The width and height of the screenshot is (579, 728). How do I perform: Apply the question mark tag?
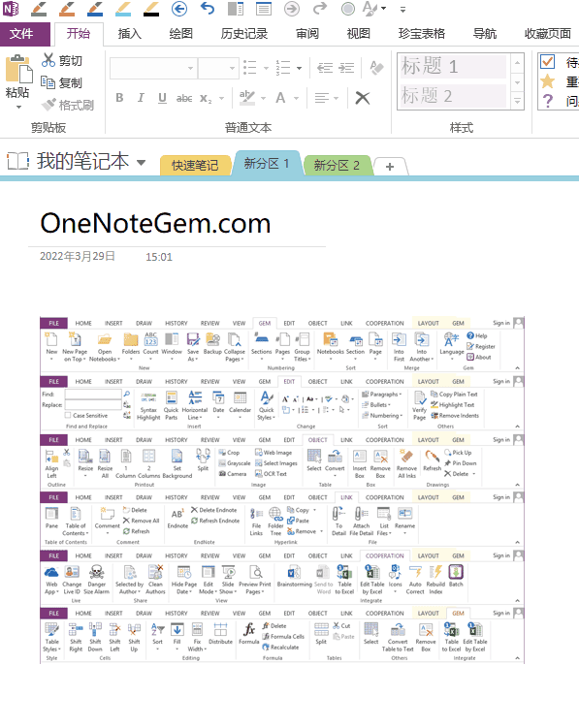coord(548,101)
